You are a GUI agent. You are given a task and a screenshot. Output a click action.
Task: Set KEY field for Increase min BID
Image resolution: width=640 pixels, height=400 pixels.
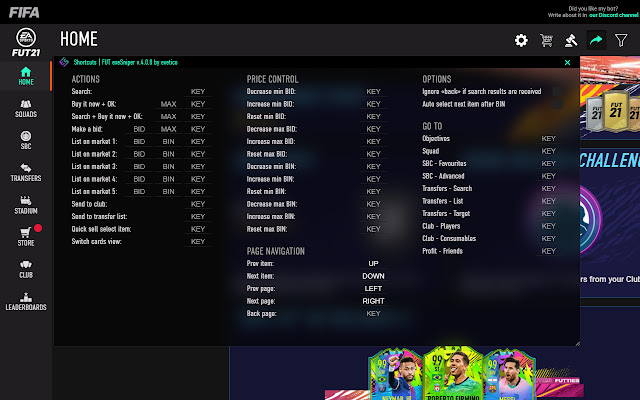pos(373,104)
